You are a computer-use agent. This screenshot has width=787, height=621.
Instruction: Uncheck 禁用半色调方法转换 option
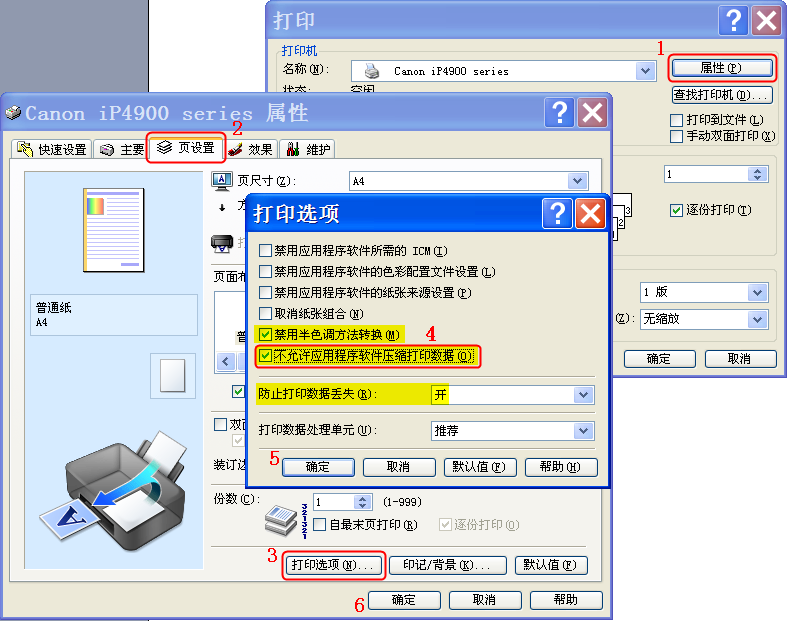[x=265, y=334]
